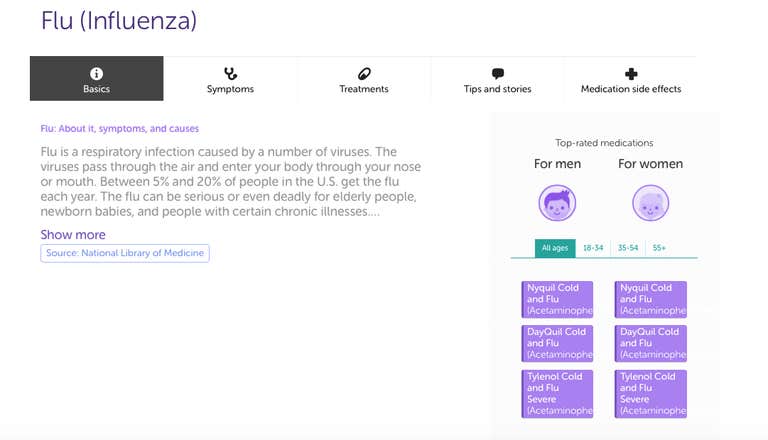Viewport: 768px width, 440px height.
Task: Expand description with Show more
Action: pos(73,235)
